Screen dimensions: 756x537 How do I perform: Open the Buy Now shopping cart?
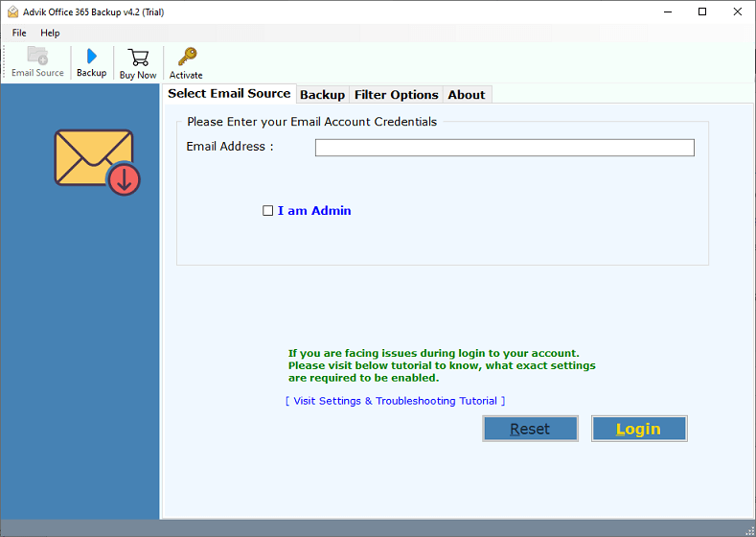(138, 57)
